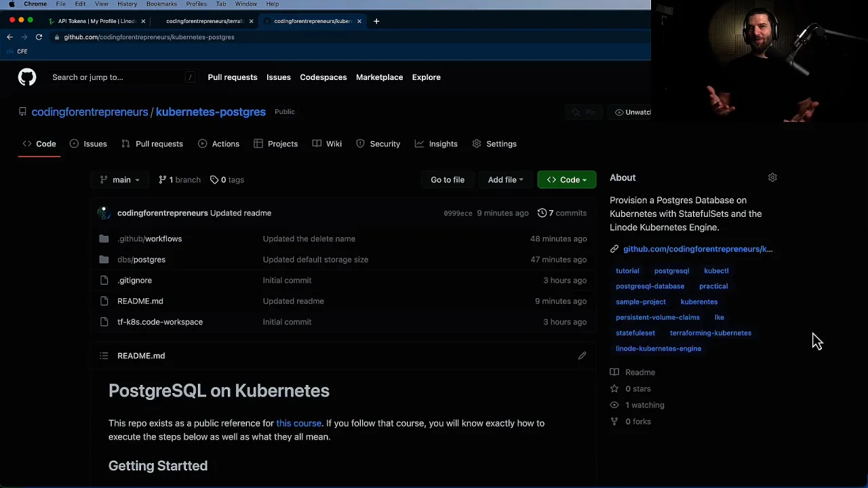Switch to the Issues tab
Viewport: 868px width, 488px height.
coord(88,144)
